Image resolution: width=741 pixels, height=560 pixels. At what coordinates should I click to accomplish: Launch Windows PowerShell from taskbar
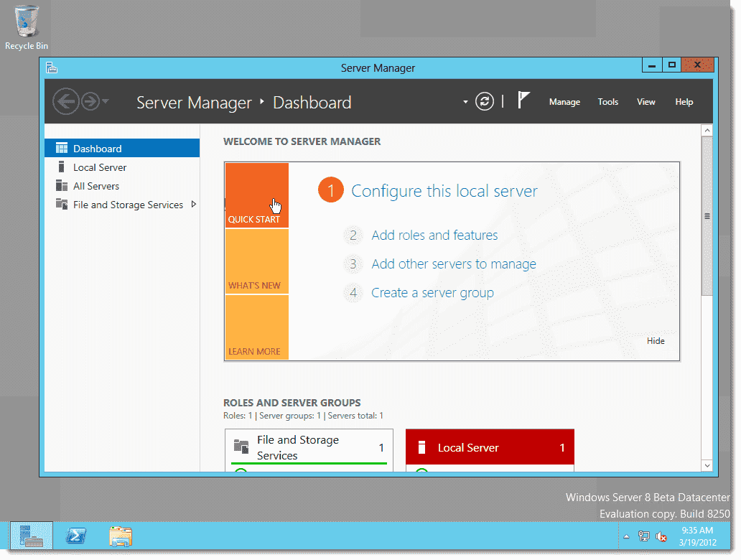click(x=76, y=536)
